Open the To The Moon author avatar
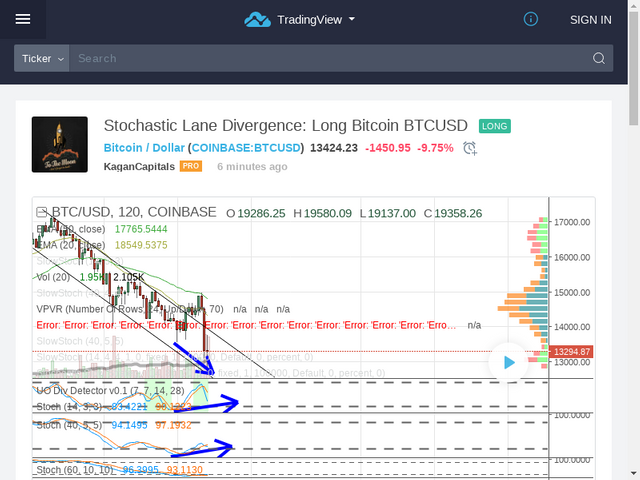Screen dimensions: 640x480 60,144
